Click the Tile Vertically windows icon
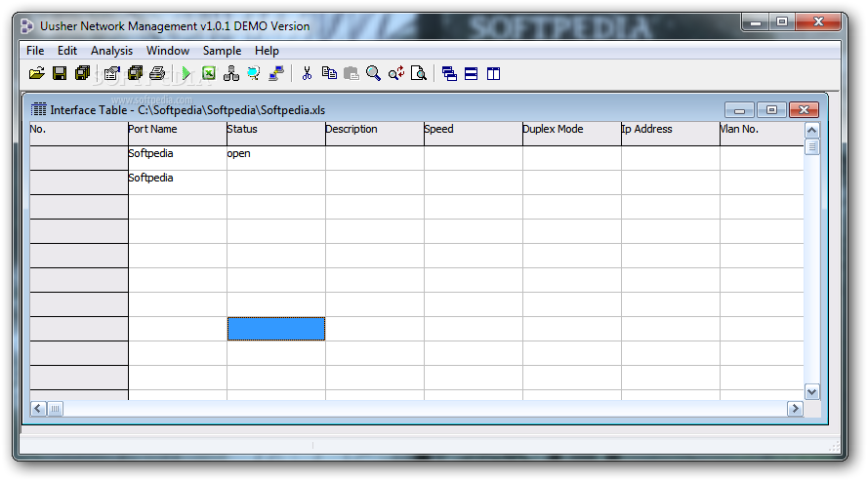 click(x=494, y=73)
